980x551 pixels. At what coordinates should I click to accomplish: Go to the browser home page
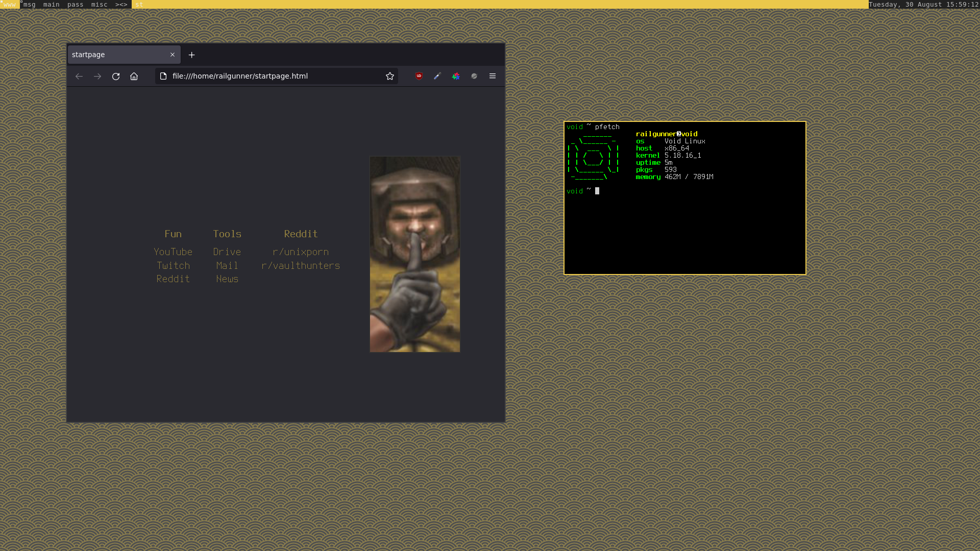(x=134, y=76)
